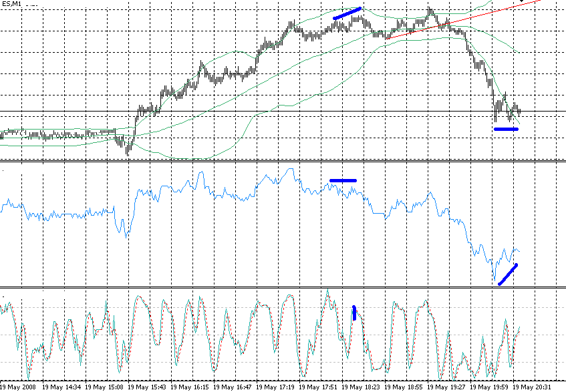Click the '19 May 20:31' time label

coord(532,387)
